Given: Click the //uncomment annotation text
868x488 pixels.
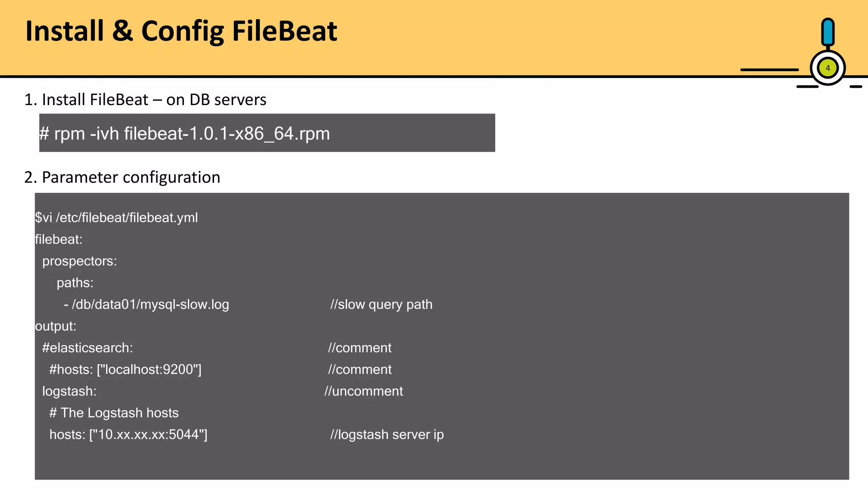Looking at the screenshot, I should pyautogui.click(x=364, y=391).
